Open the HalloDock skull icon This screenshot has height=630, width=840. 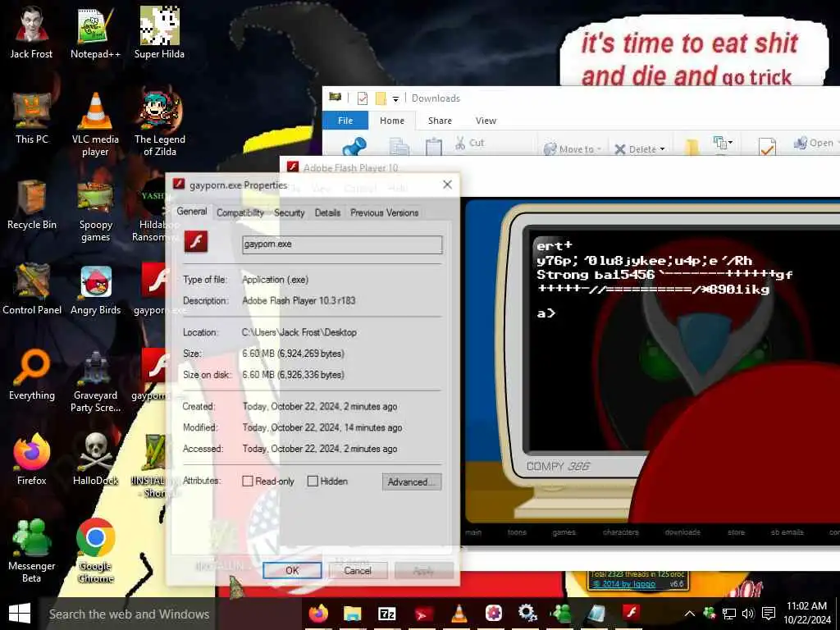point(95,459)
